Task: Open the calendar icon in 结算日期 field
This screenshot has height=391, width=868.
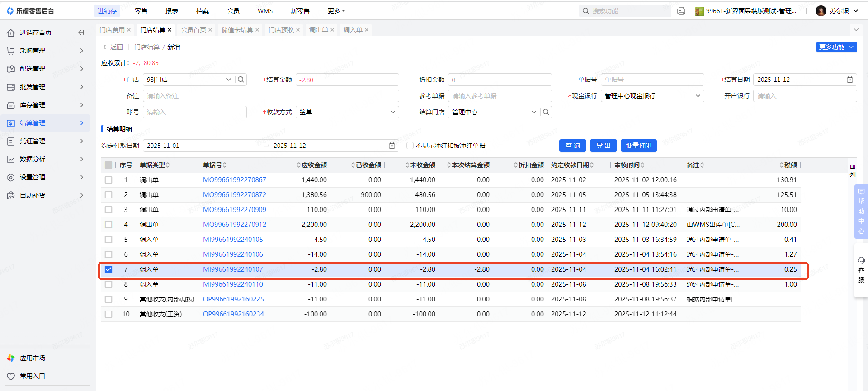Action: point(849,80)
